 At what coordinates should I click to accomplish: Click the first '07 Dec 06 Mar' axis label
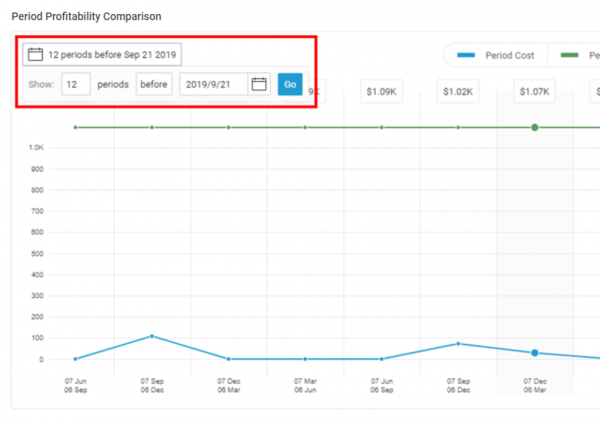228,385
